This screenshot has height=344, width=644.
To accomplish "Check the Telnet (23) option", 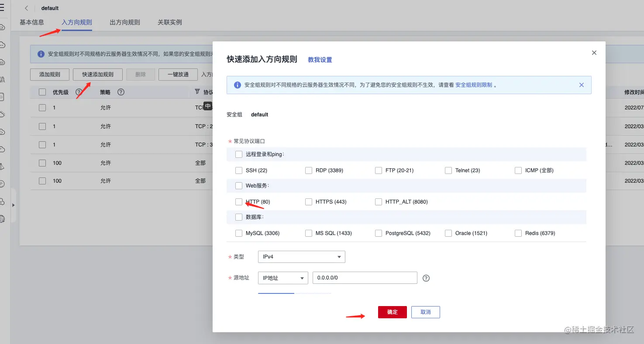I will pos(448,170).
